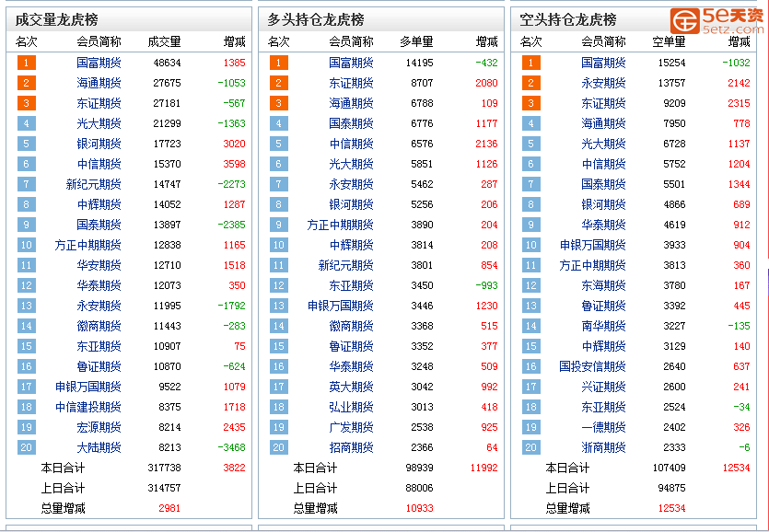Open 招商期货 link in 多头持仓龙虎榜
The width and height of the screenshot is (769, 532).
(351, 447)
